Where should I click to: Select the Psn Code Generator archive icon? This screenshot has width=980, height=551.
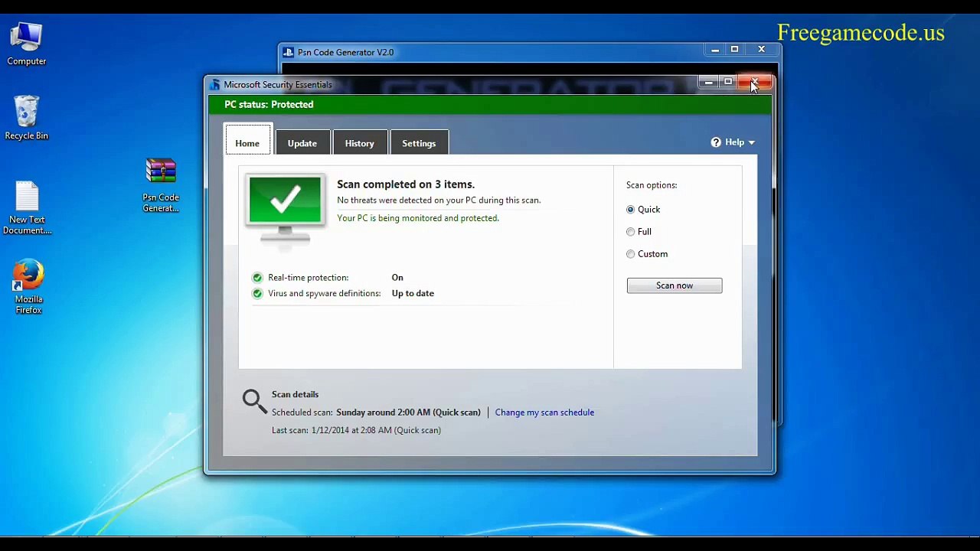(161, 185)
